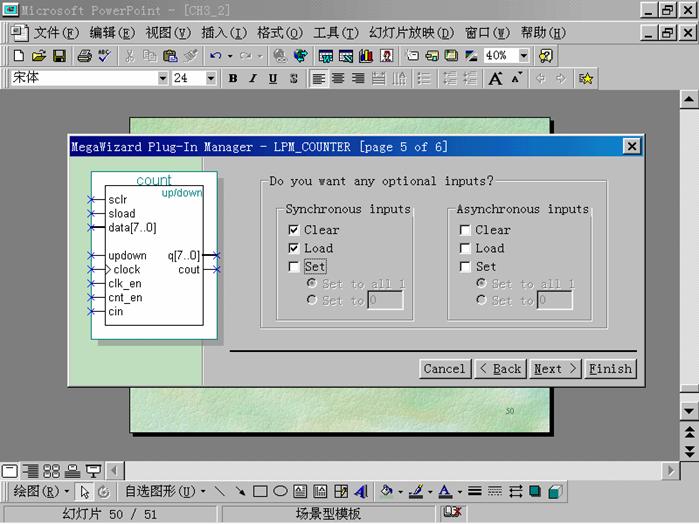Open the 格式 (Format) menu

coord(280,33)
